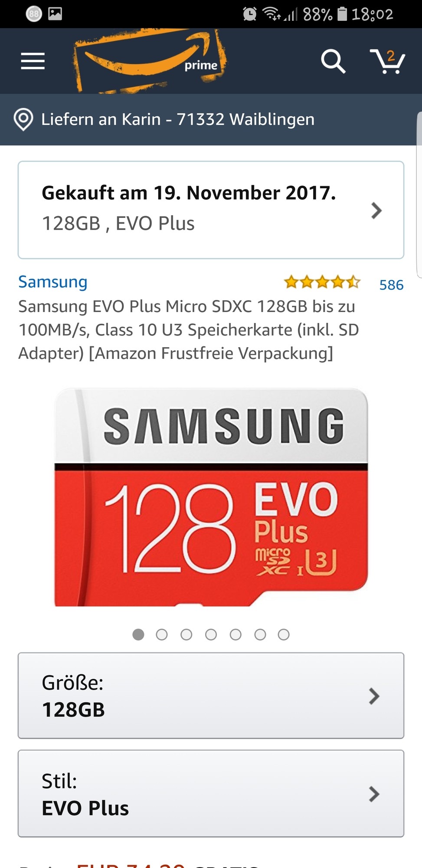Select the last image carousel dot

(x=284, y=635)
